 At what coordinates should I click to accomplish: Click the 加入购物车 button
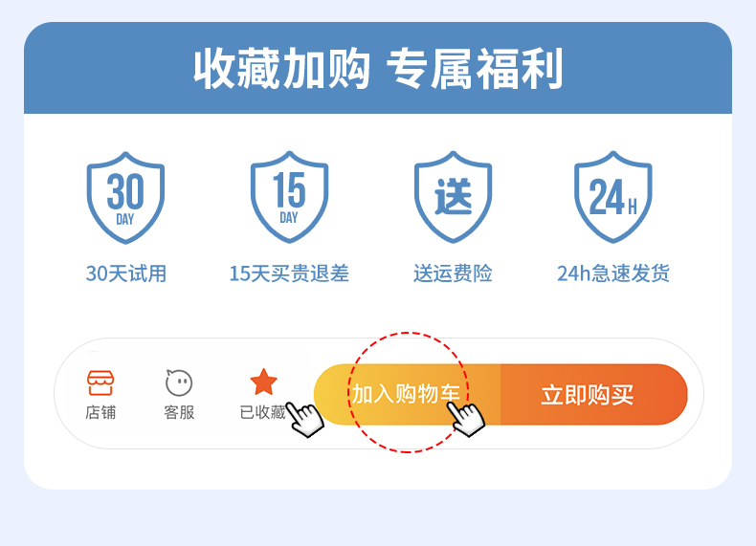tap(408, 394)
